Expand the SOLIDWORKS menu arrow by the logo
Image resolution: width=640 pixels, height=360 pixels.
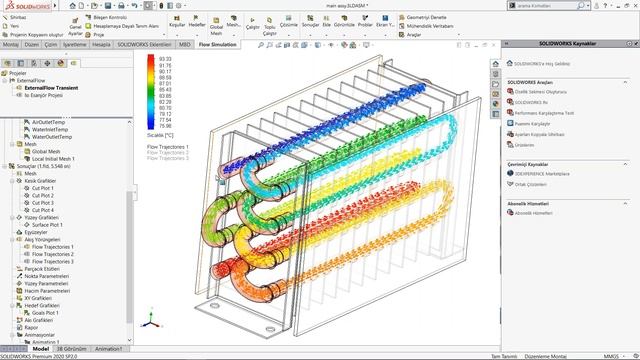[55, 6]
